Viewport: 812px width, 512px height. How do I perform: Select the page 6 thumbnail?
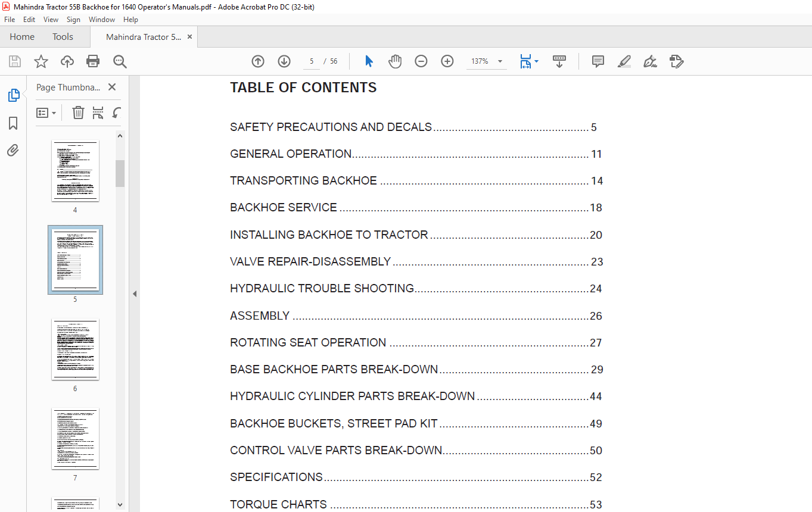tap(75, 349)
